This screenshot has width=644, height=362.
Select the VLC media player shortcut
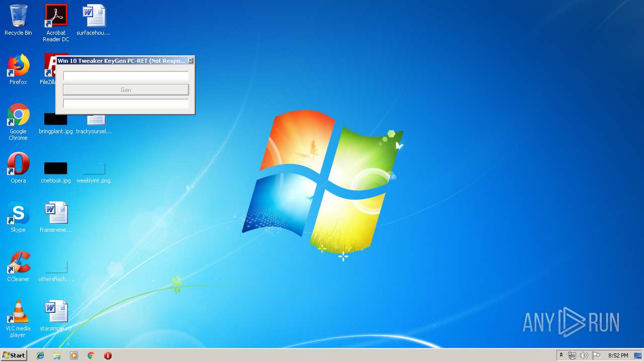[18, 319]
